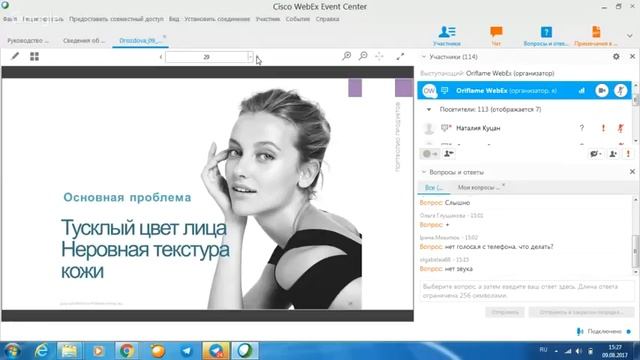Open the participants chat options dropdown
Image resolution: width=640 pixels, height=360 pixels.
coord(596,154)
